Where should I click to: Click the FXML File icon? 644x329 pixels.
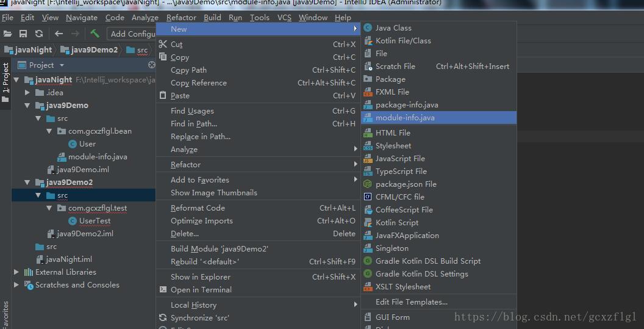click(x=368, y=92)
